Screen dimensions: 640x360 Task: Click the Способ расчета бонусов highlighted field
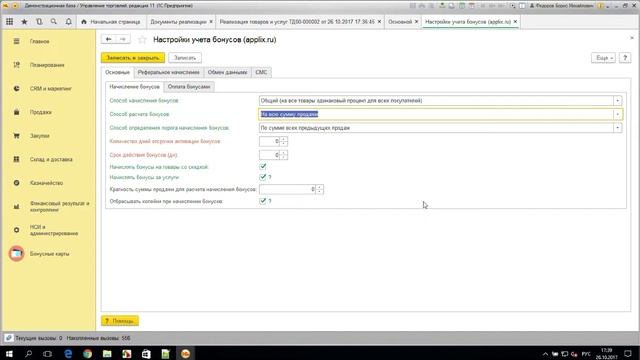tap(436, 114)
